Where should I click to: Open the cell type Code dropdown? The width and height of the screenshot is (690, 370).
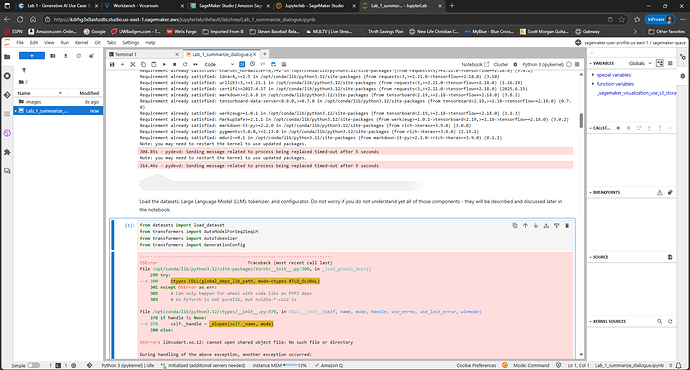pos(219,64)
